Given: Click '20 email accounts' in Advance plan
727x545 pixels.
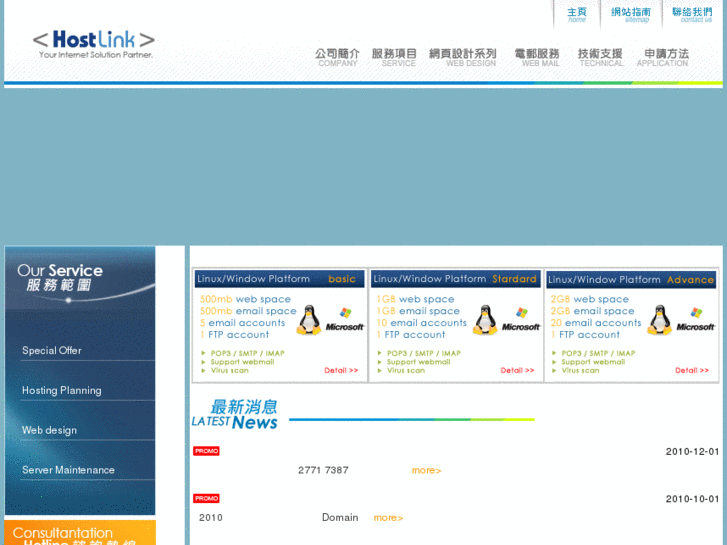Looking at the screenshot, I should tap(596, 323).
